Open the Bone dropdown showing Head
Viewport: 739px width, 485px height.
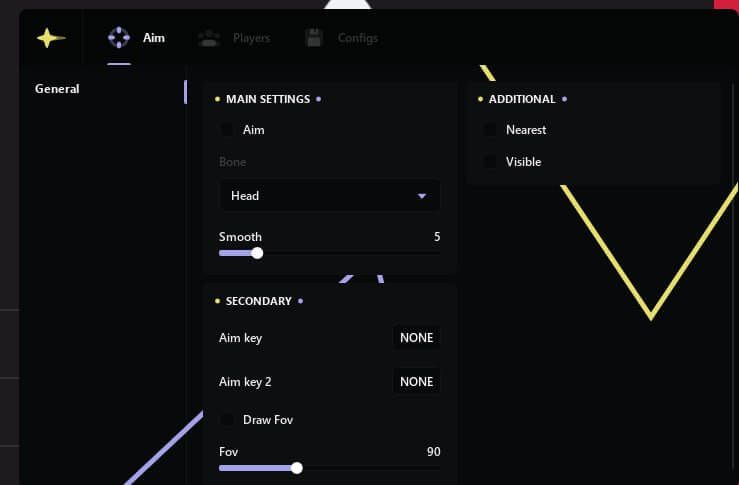coord(329,196)
